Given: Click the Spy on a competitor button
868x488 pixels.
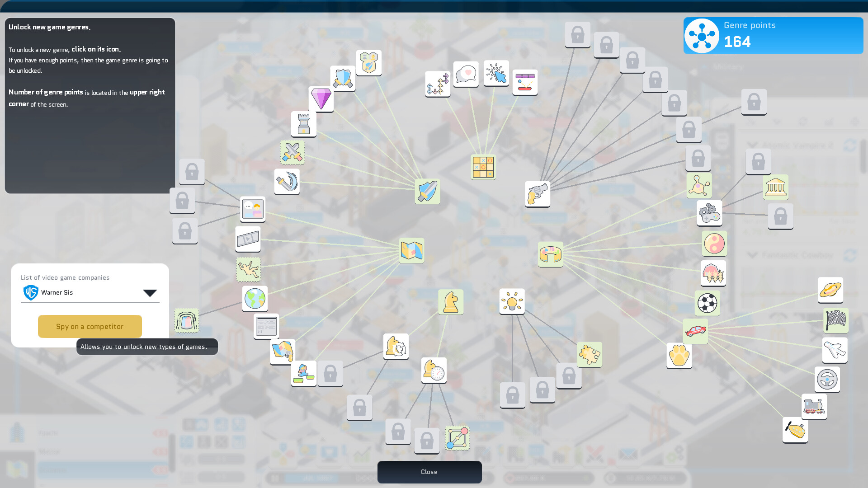Looking at the screenshot, I should pos(90,326).
